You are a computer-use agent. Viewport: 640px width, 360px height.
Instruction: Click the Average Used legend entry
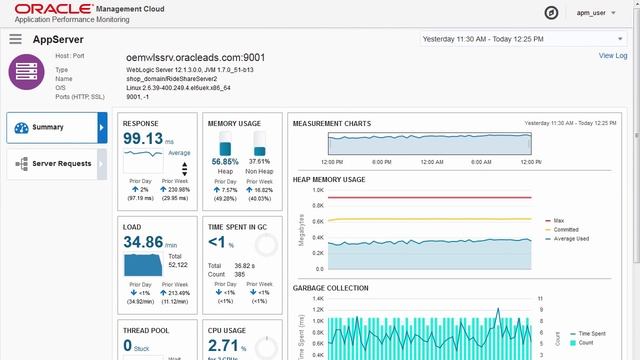567,238
